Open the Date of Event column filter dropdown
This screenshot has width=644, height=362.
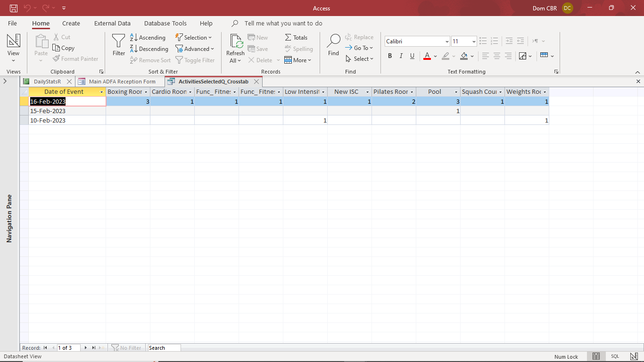tap(101, 91)
